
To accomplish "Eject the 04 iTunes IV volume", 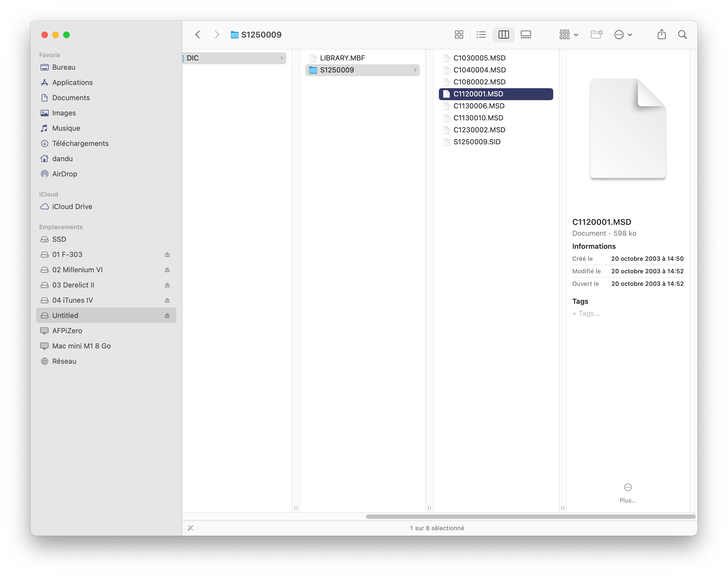I will coord(167,300).
